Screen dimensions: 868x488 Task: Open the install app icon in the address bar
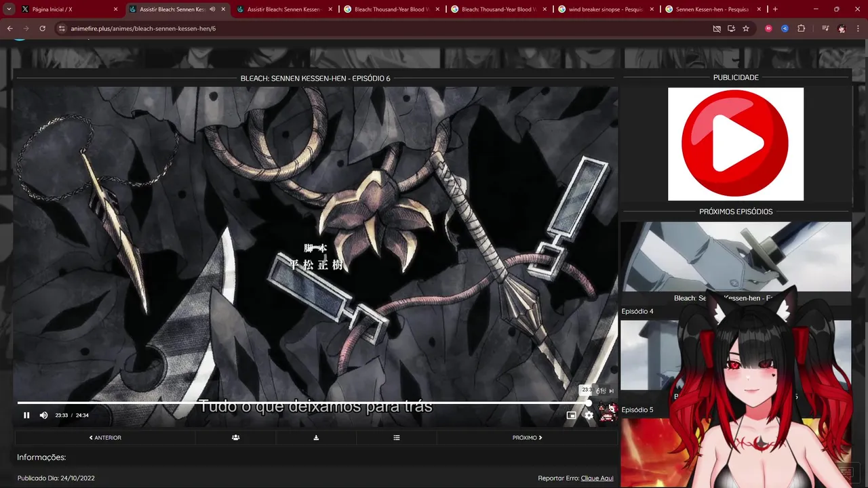click(x=731, y=28)
